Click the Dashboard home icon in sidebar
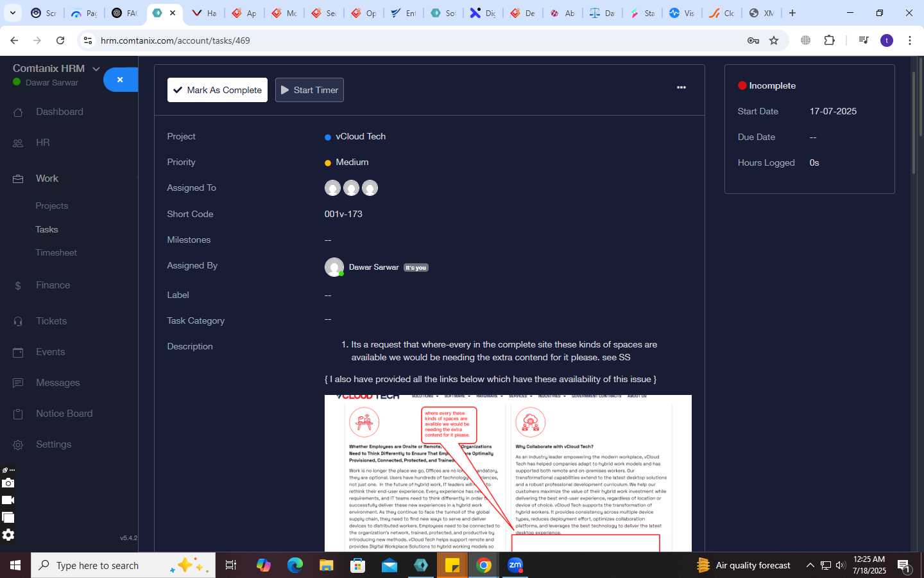Screen dimensions: 924x578 click(x=18, y=112)
